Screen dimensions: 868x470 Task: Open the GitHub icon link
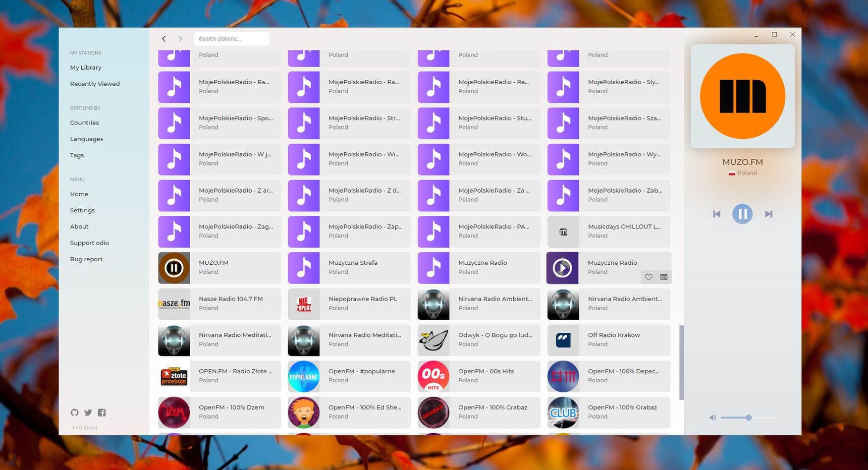tap(75, 413)
